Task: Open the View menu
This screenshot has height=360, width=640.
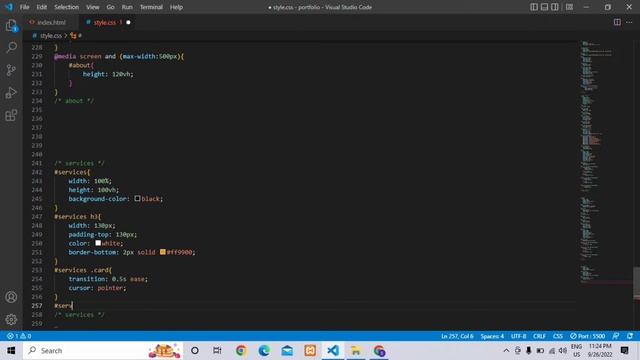Action: (93, 7)
